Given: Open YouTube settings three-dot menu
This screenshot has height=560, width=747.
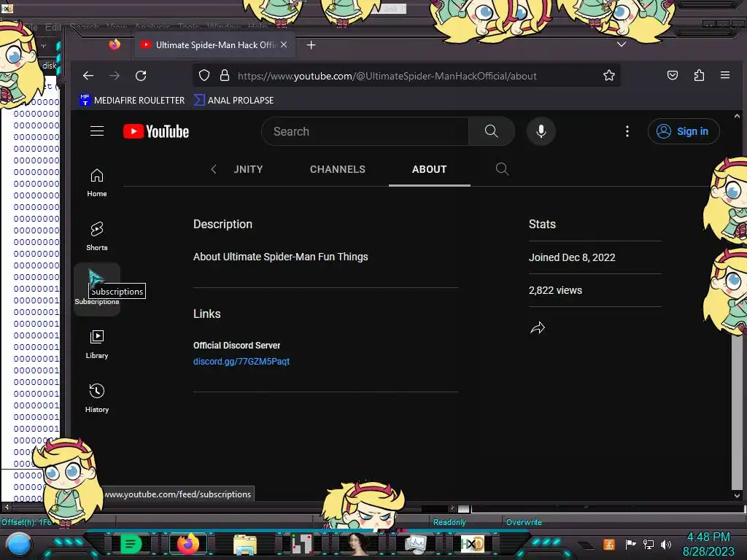Looking at the screenshot, I should (x=627, y=131).
